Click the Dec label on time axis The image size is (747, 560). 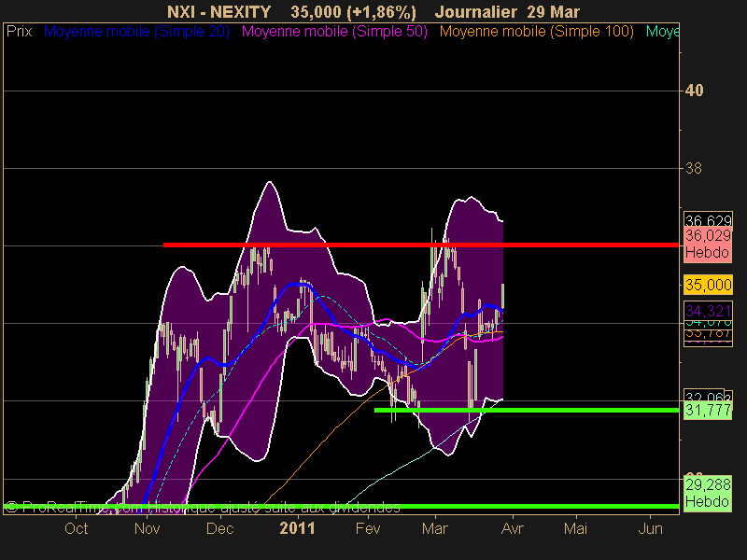220,528
